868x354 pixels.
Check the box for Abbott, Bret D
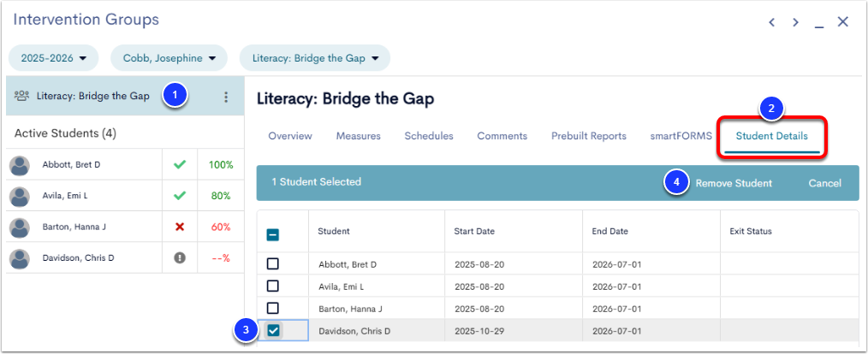click(x=273, y=264)
